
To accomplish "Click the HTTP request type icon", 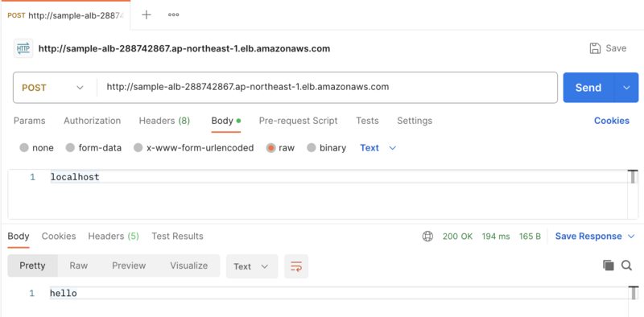I will click(23, 48).
